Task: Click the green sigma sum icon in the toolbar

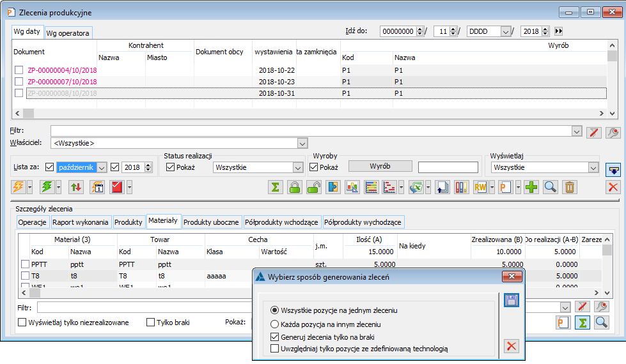Action: pyautogui.click(x=275, y=187)
